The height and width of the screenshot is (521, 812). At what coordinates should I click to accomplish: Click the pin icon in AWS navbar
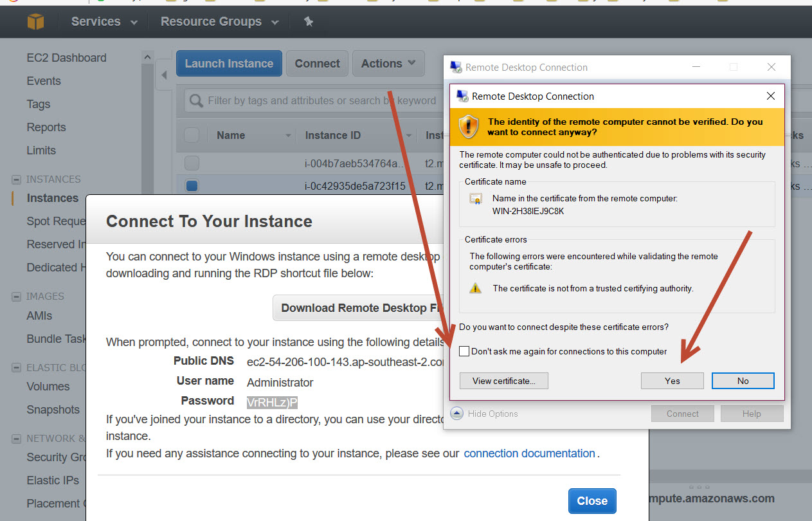(308, 22)
